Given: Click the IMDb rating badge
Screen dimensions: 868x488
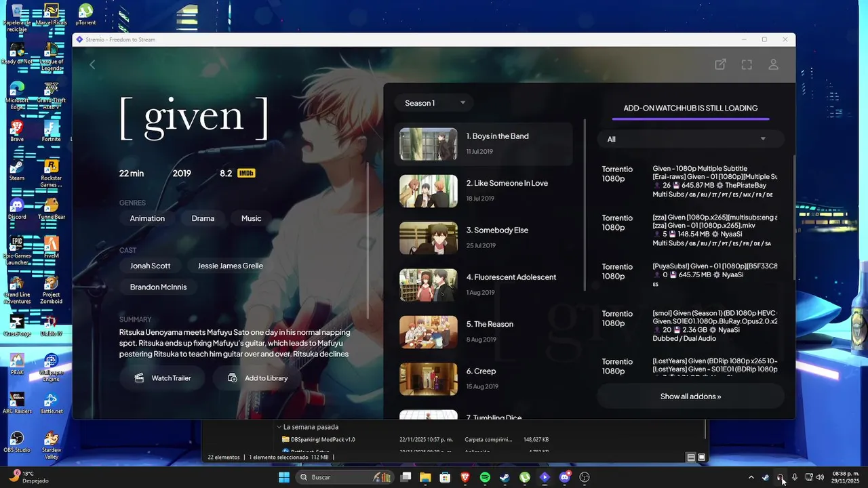Looking at the screenshot, I should click(246, 174).
